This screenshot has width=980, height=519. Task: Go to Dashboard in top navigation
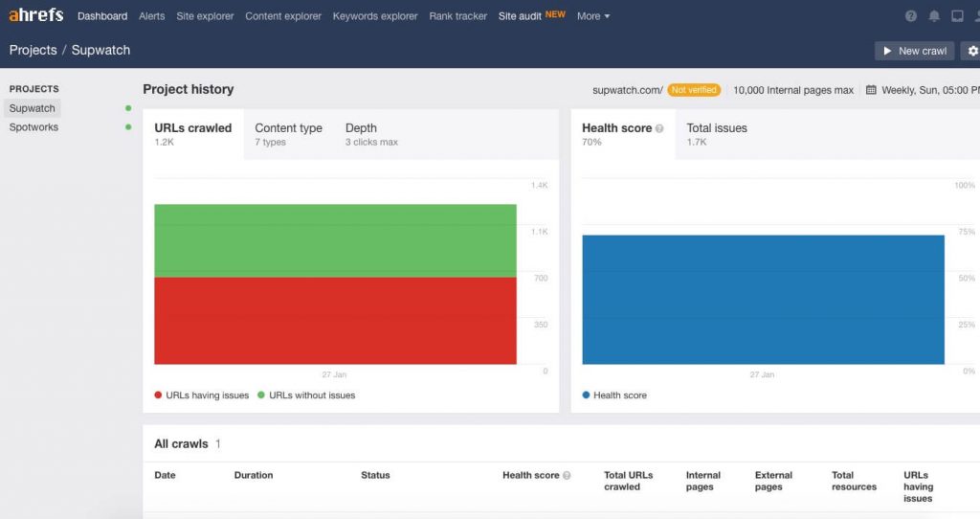[102, 16]
